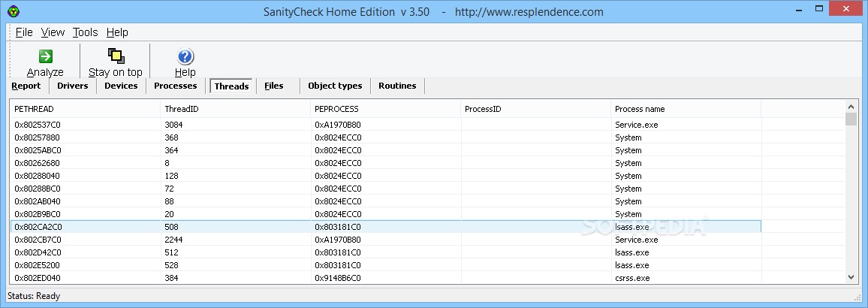Viewport: 868px width, 308px height.
Task: Click Status: Ready in status bar
Action: (34, 296)
